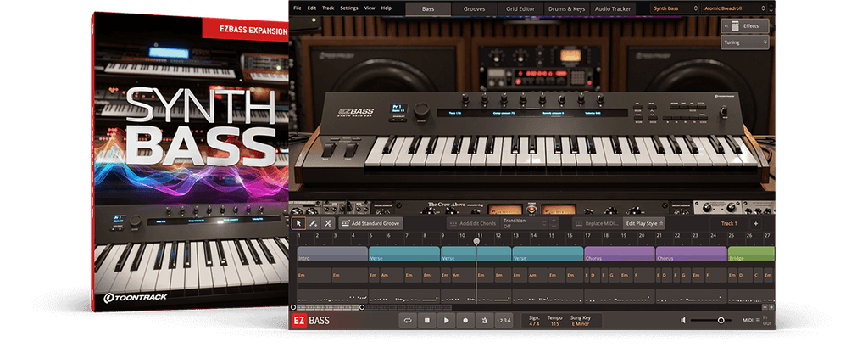
Task: Open the Help menu
Action: click(x=387, y=8)
